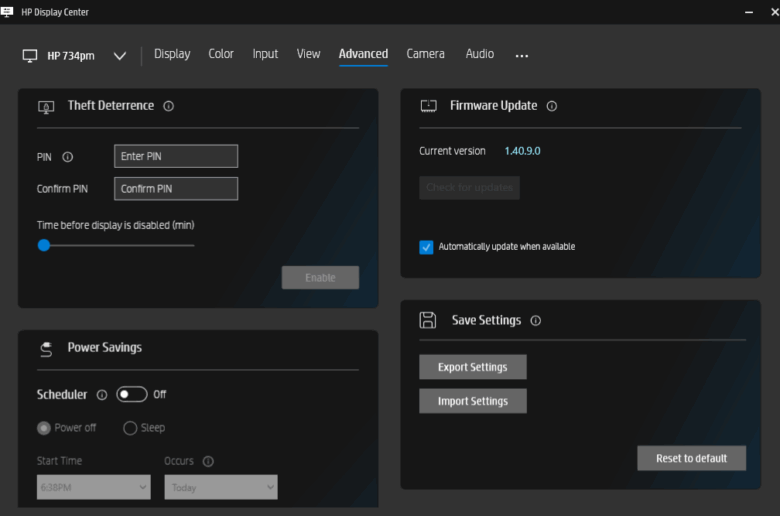The image size is (780, 516).
Task: Show Save Settings info icon
Action: click(x=535, y=321)
